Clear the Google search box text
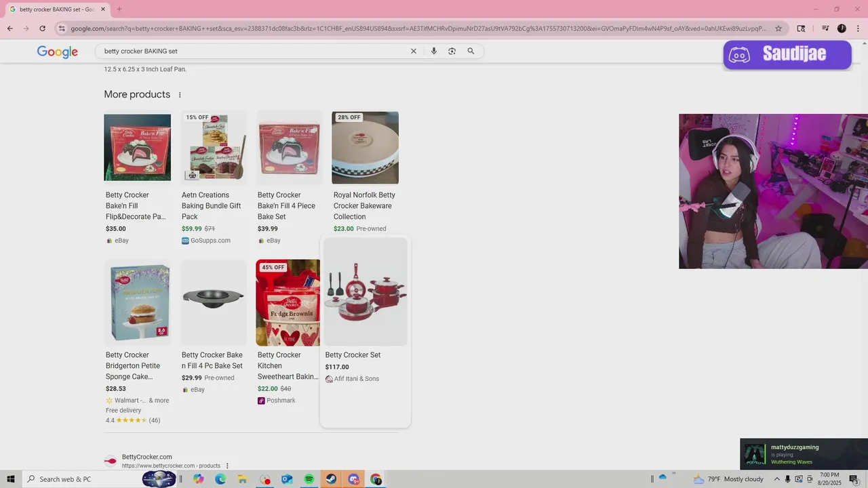The image size is (868, 488). tap(414, 51)
